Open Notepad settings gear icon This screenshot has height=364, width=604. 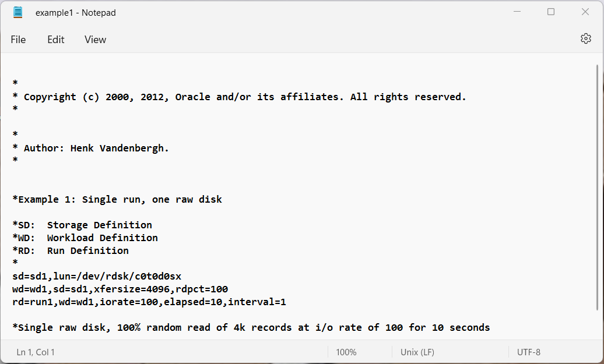585,38
